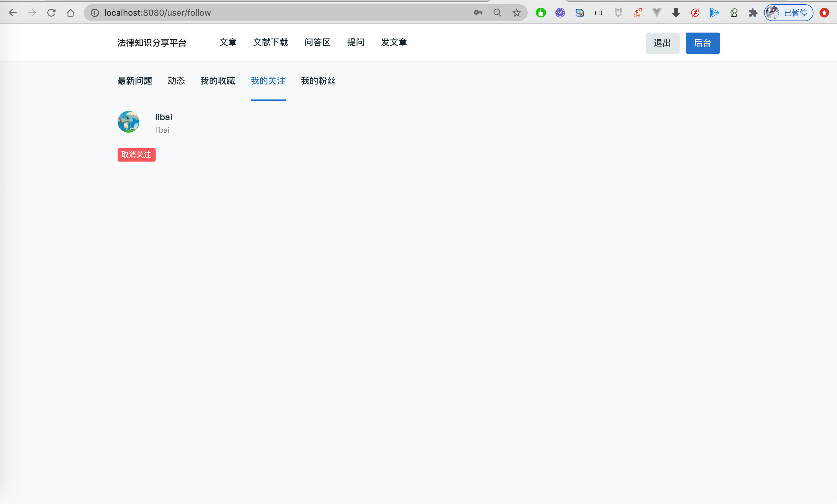Click the Vue devtools extension icon
837x504 pixels.
coord(656,13)
